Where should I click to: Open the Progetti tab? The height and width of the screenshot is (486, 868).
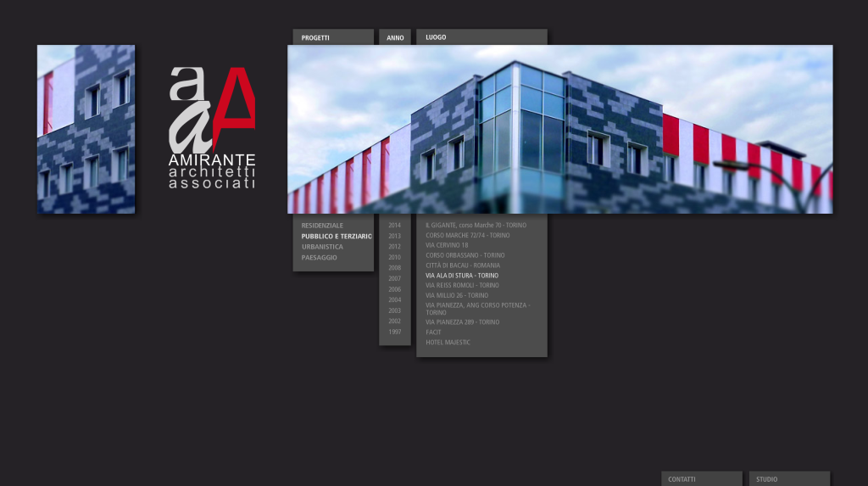tap(316, 37)
